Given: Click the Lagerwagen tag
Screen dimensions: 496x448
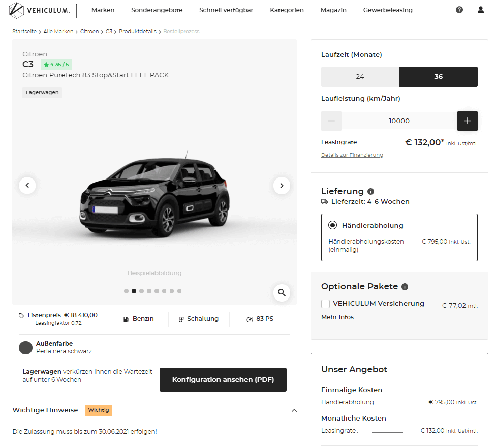Looking at the screenshot, I should click(x=42, y=93).
